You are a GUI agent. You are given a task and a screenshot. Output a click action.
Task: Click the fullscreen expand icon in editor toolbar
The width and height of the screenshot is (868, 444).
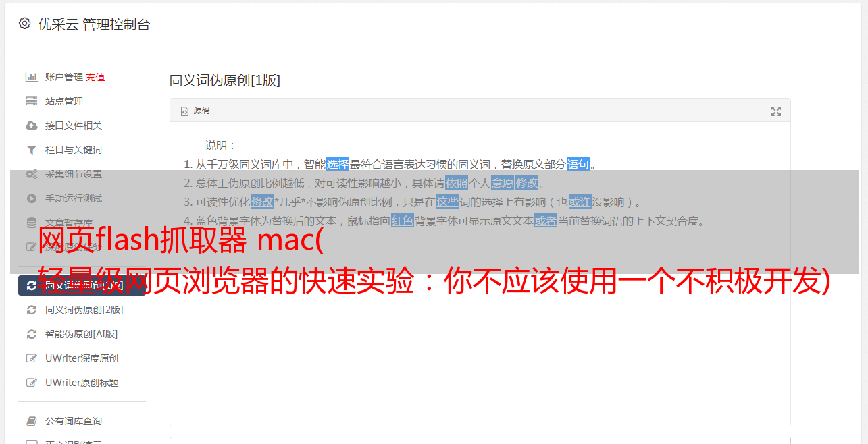776,111
